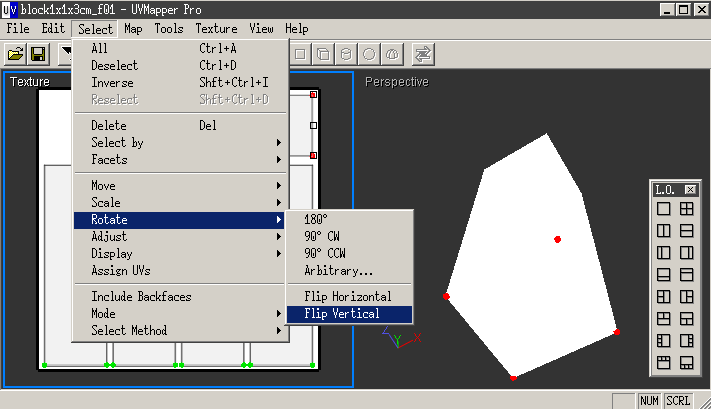This screenshot has width=711, height=409.
Task: Expand the Mode submenu
Action: (180, 314)
